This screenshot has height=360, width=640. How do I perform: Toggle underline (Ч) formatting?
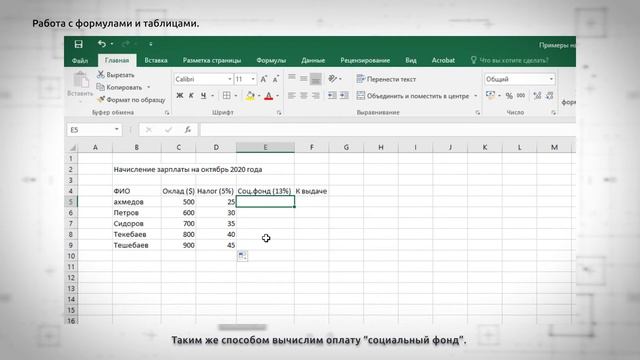tap(203, 96)
